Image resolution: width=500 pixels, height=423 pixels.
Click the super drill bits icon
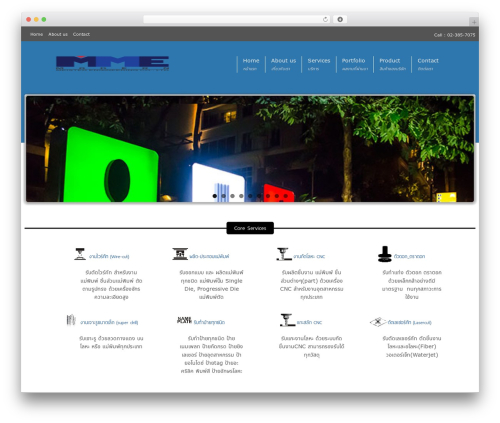point(71,320)
